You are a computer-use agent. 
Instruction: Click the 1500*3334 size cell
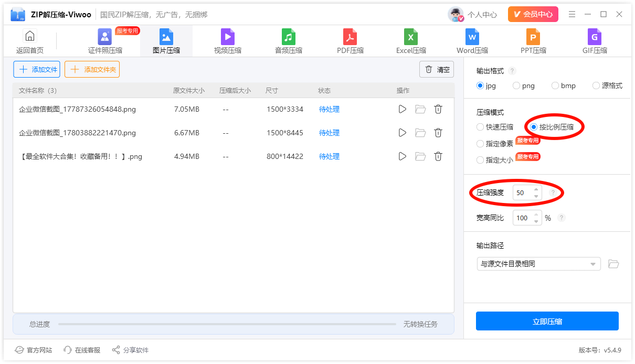pos(285,109)
